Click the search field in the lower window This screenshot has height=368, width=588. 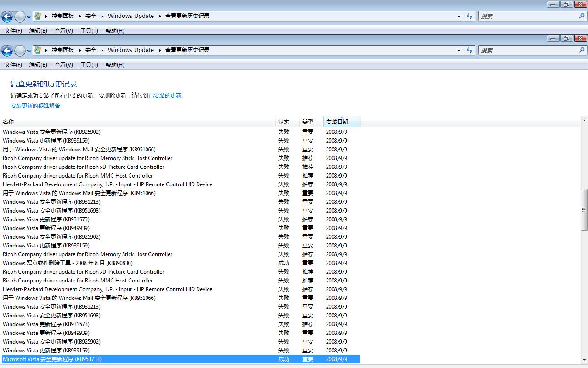pos(528,50)
